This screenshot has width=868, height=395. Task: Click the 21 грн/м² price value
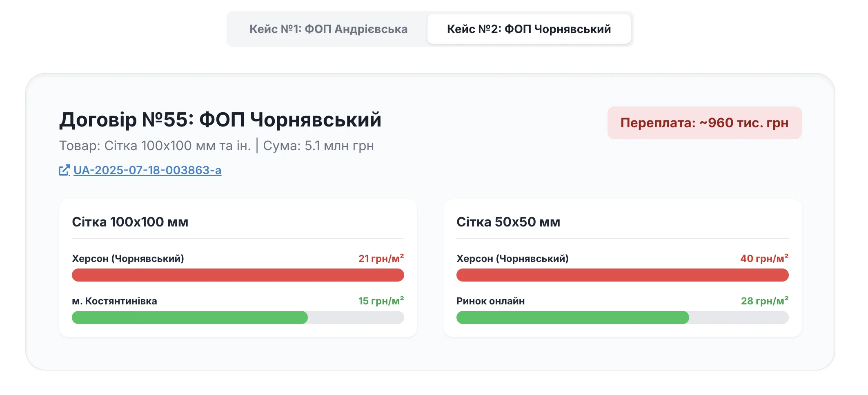381,258
